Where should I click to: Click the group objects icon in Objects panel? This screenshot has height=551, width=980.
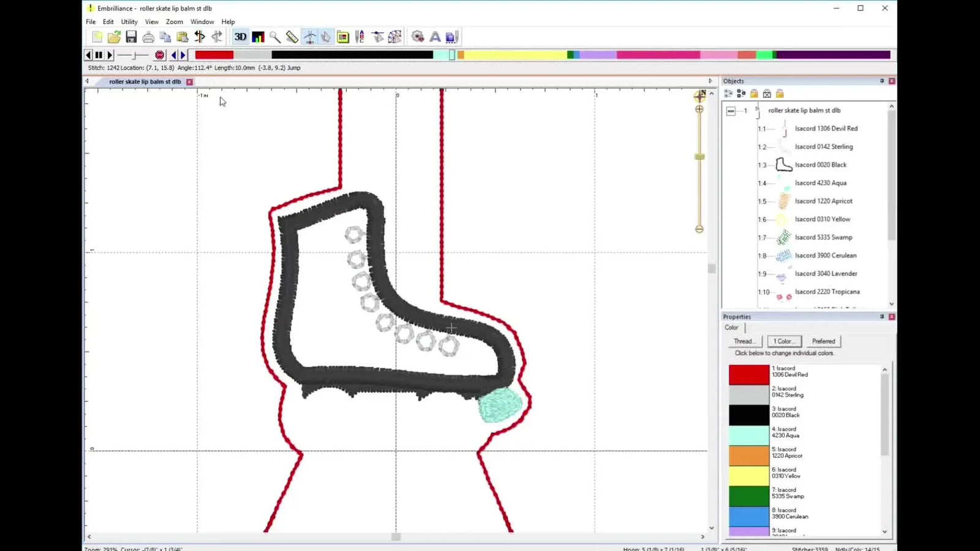tap(741, 94)
